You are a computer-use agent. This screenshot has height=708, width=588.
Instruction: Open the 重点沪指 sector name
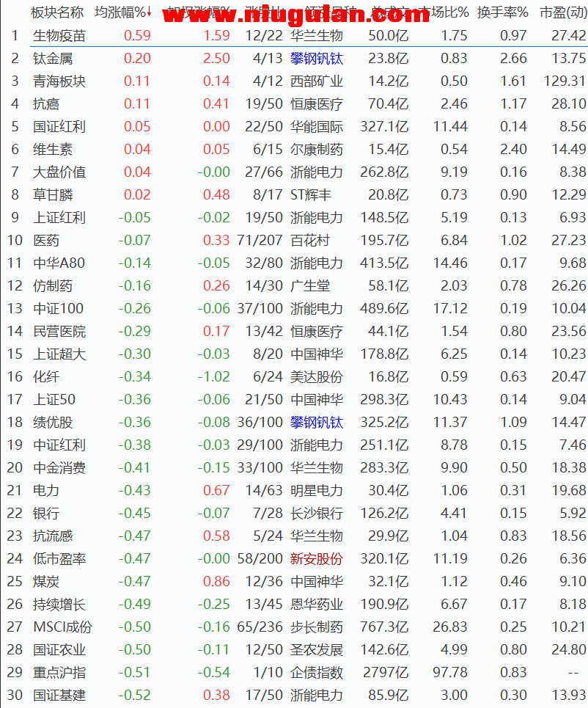[59, 672]
